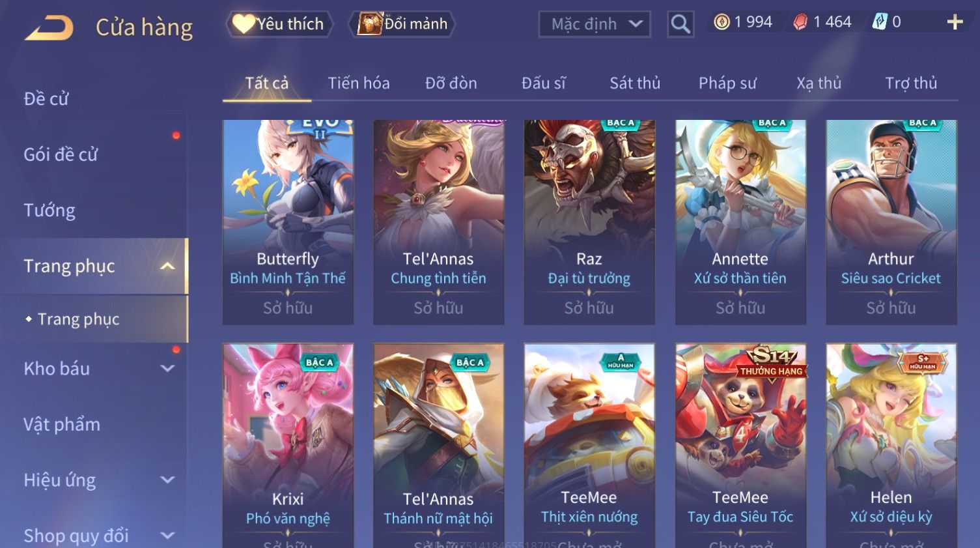
Task: Switch to the Pháp sư tab
Action: pos(727,83)
